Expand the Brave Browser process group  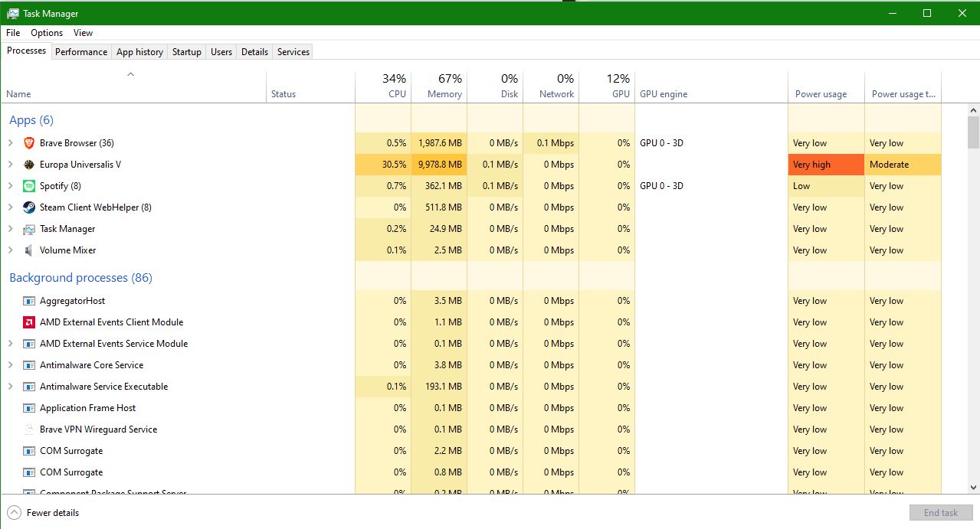coord(10,143)
